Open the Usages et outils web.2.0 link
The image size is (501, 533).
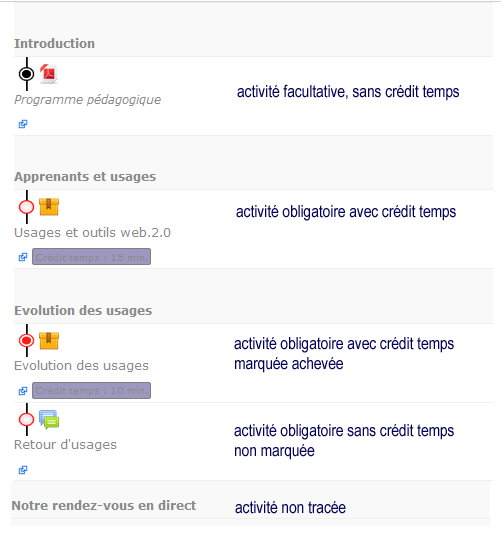pyautogui.click(x=92, y=233)
